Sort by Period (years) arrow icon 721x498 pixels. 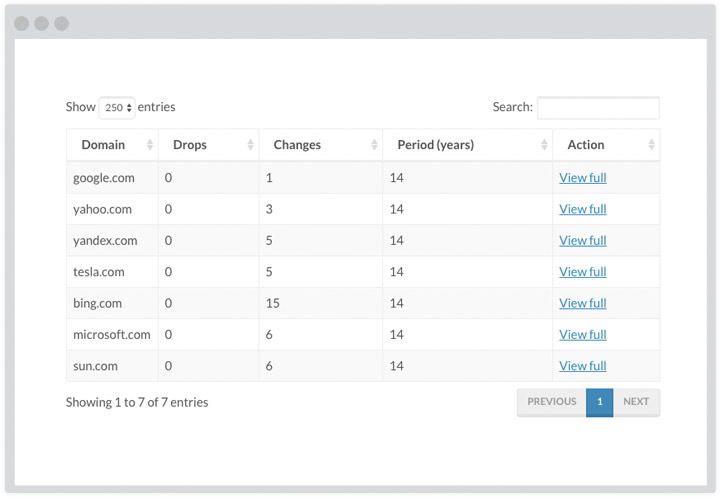544,145
